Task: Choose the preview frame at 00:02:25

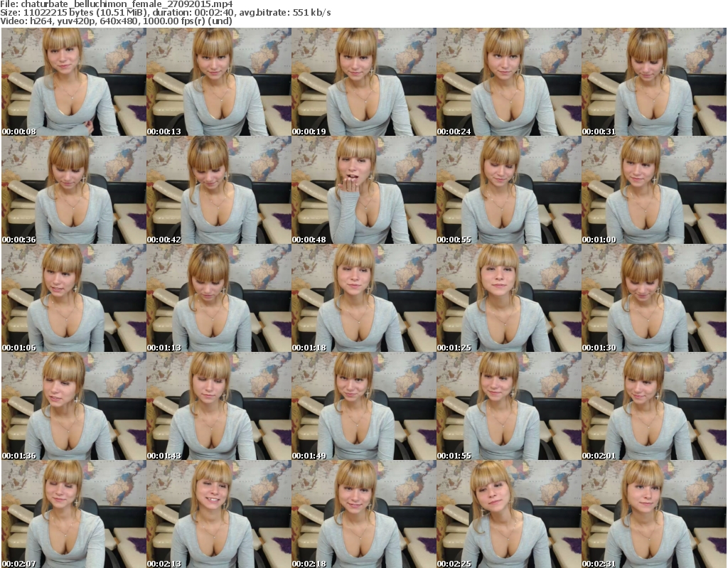Action: tap(509, 514)
